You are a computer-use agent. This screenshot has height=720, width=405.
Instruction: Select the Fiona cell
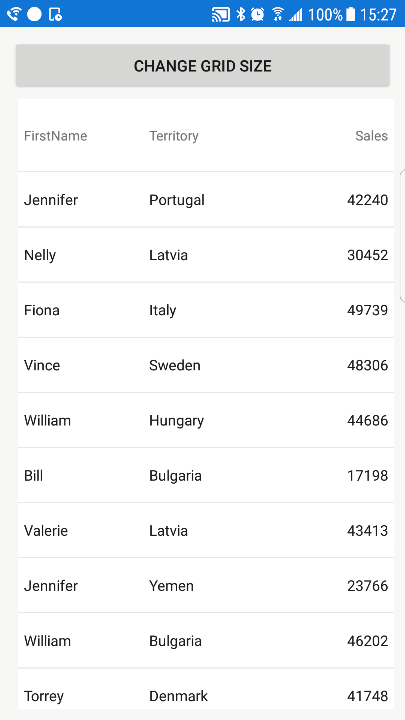(x=42, y=310)
